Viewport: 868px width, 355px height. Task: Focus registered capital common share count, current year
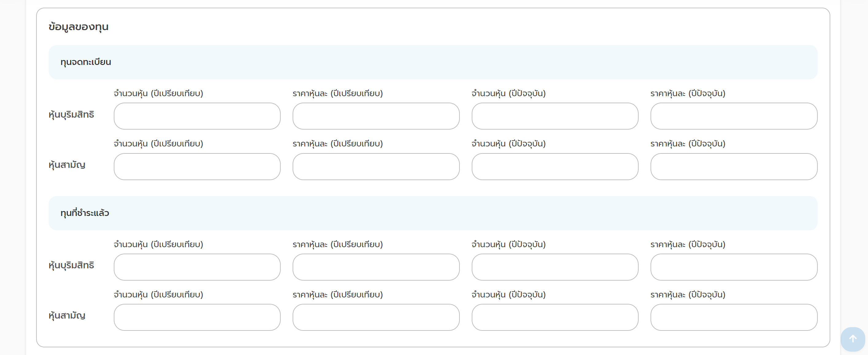[x=555, y=167]
